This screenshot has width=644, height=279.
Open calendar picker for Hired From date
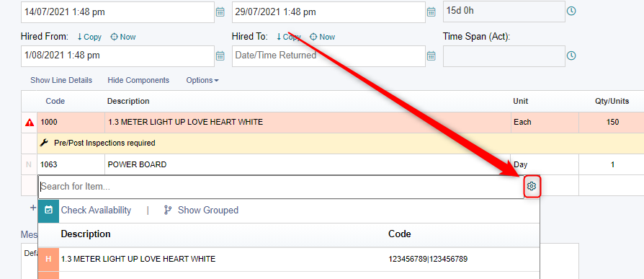[x=220, y=56]
